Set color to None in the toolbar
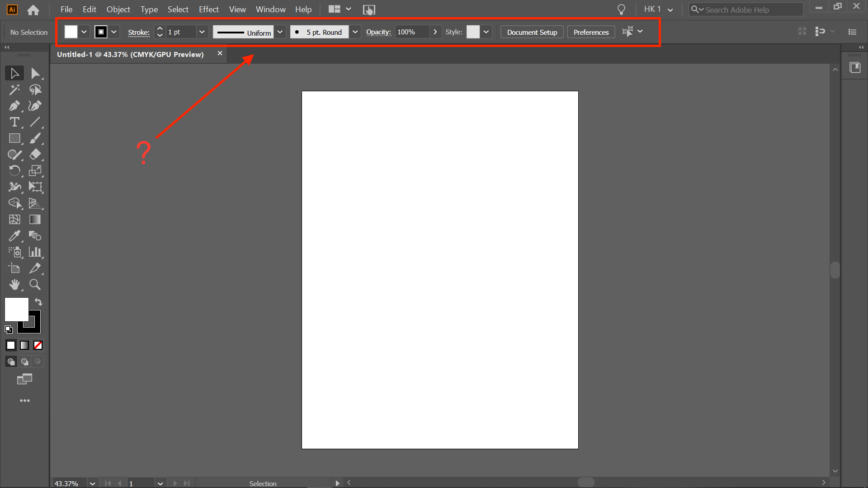 (38, 345)
